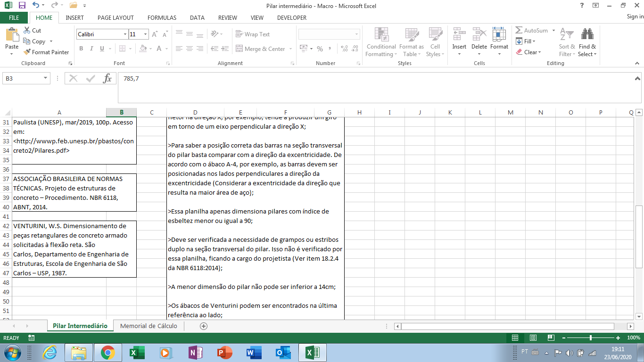Switch to Page Break Preview in status bar
The width and height of the screenshot is (644, 362).
(550, 338)
